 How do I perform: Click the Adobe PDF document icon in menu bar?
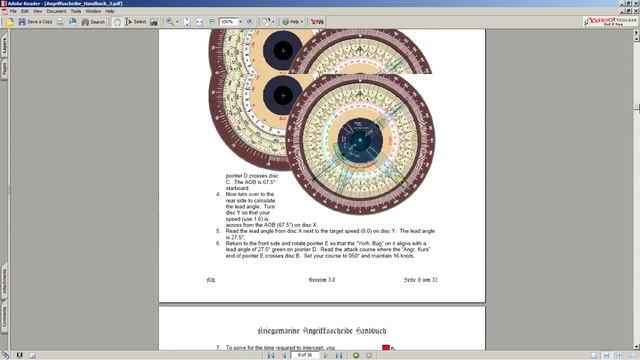tap(4, 11)
